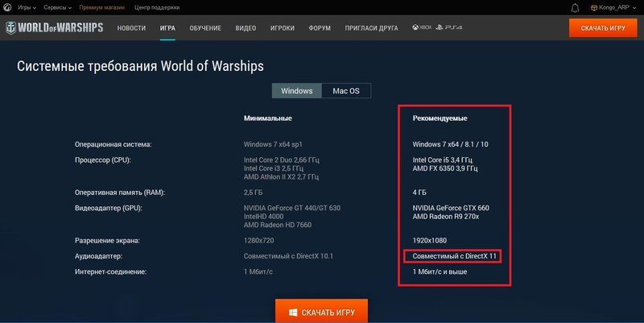644x323 pixels.
Task: Click the PS4 platform icon
Action: pos(448,28)
